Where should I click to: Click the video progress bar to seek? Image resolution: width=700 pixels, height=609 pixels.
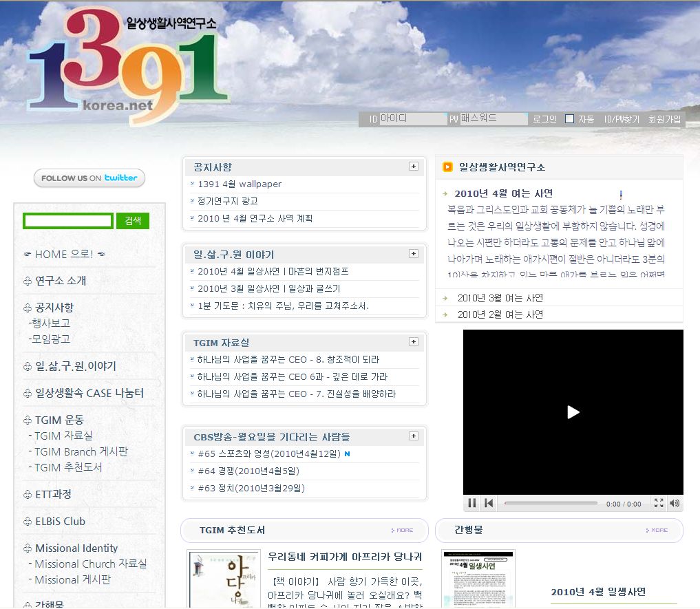551,503
